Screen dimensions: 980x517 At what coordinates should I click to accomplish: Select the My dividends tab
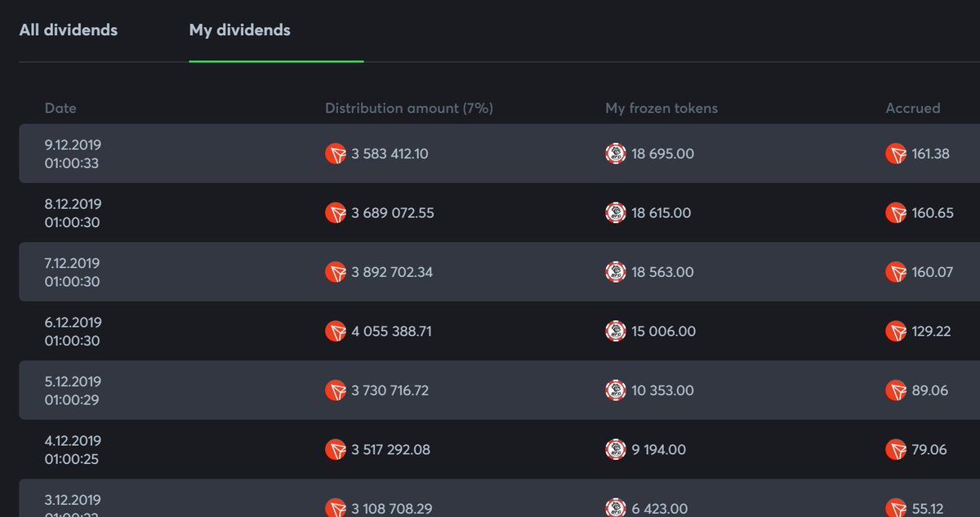(239, 30)
